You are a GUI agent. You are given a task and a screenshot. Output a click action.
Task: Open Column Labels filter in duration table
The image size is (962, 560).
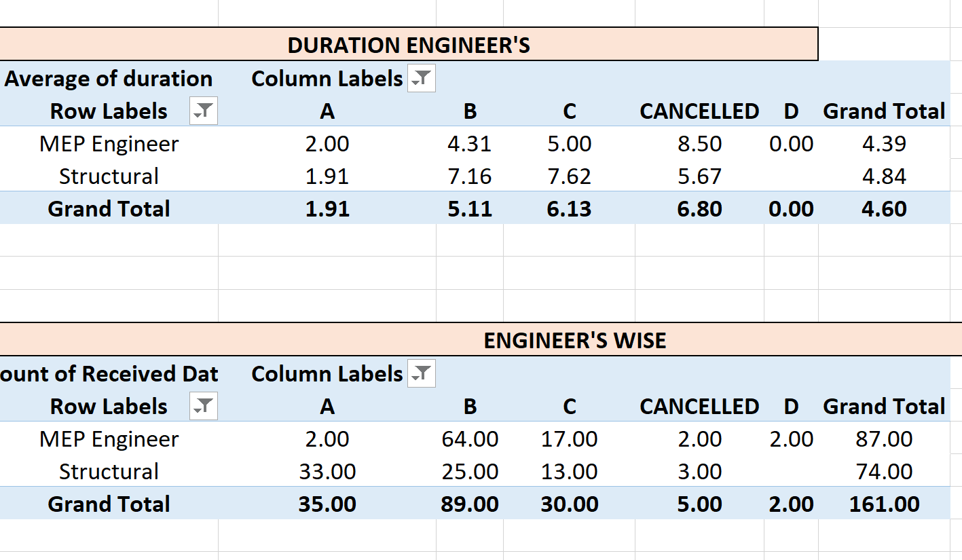(x=422, y=79)
